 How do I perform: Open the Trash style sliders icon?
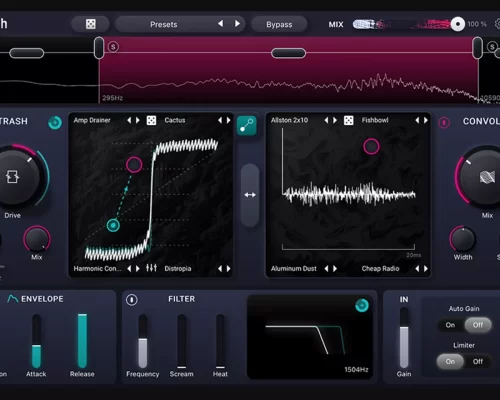[151, 268]
